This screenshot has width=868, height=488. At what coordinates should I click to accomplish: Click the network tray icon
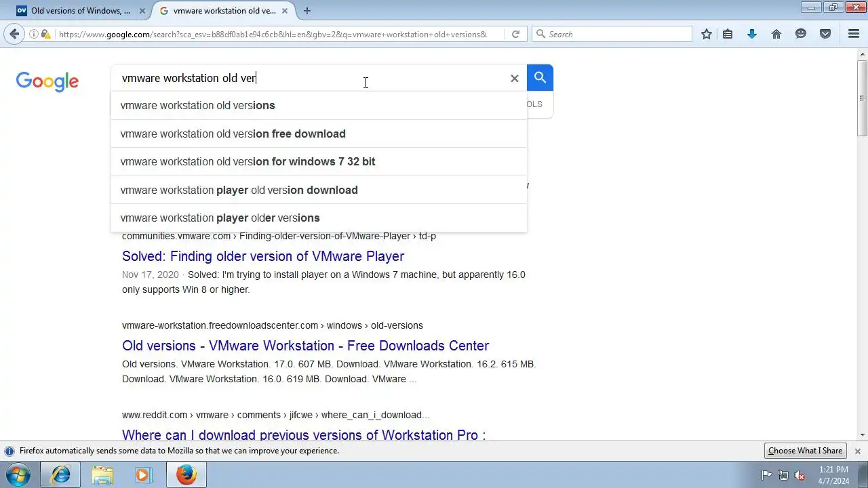click(x=783, y=475)
